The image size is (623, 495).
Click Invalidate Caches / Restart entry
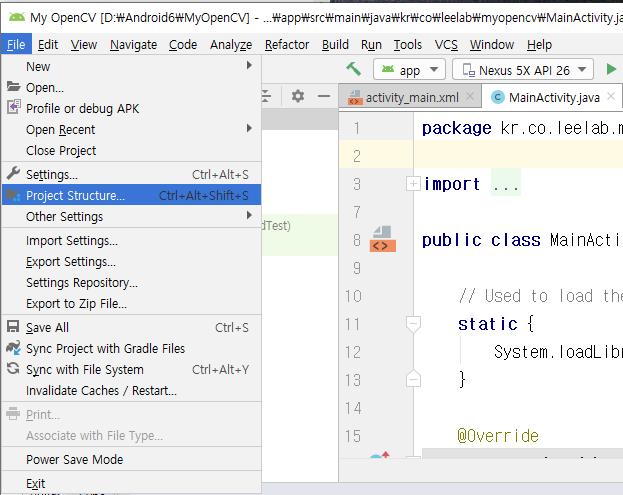(101, 390)
